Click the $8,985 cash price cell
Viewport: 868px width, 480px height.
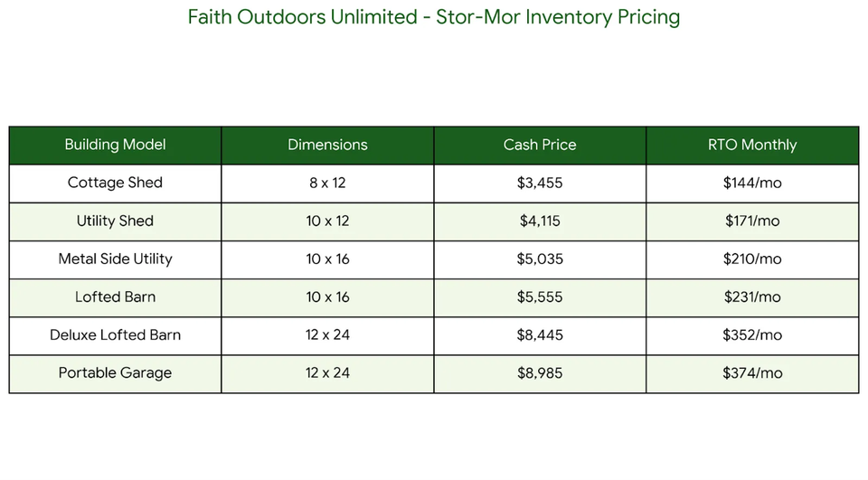tap(540, 372)
